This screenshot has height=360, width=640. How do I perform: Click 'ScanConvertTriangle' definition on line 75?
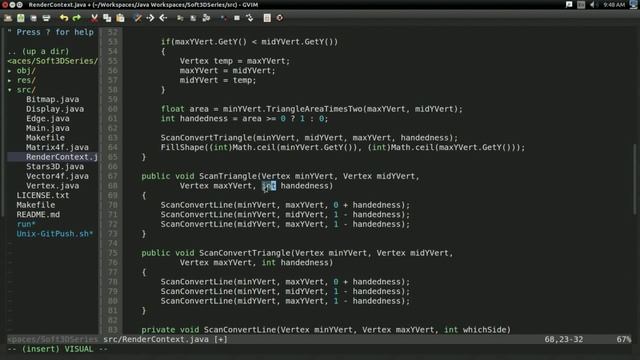(245, 253)
